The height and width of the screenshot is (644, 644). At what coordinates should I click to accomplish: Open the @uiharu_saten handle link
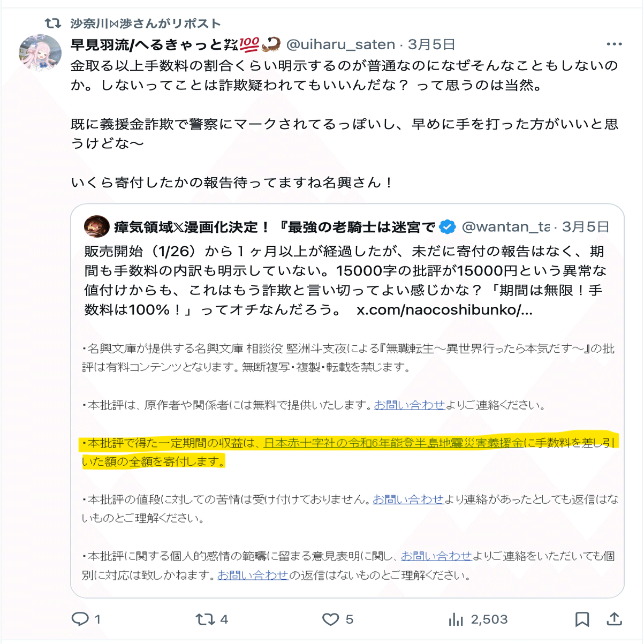[340, 44]
